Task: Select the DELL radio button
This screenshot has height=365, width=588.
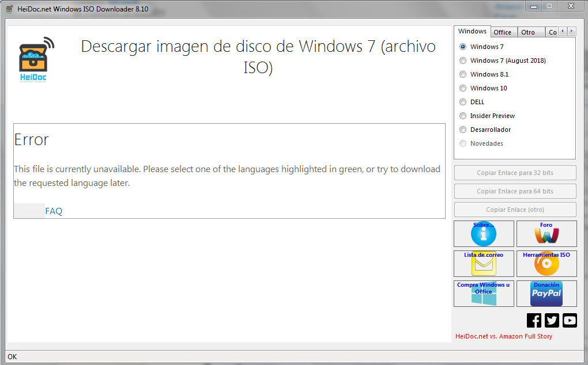Action: pyautogui.click(x=463, y=102)
